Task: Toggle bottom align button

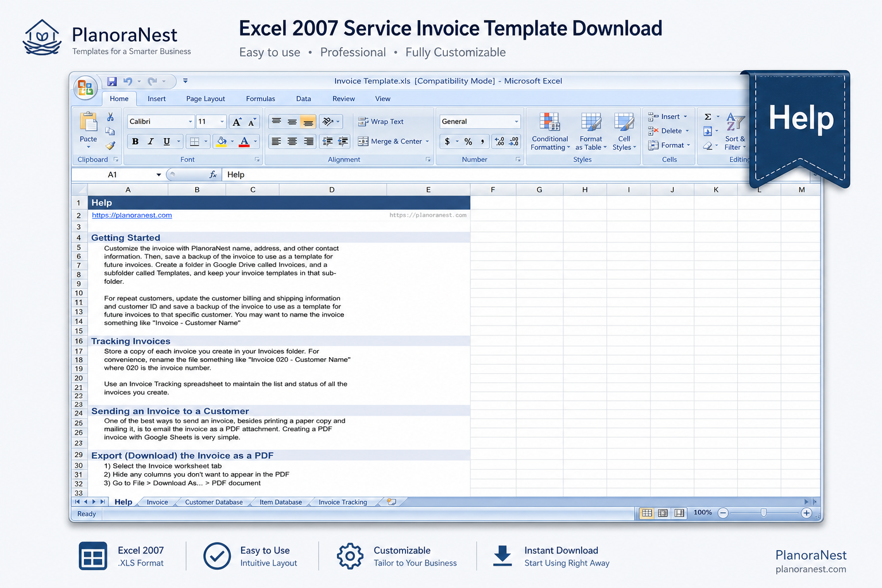Action: coord(308,122)
